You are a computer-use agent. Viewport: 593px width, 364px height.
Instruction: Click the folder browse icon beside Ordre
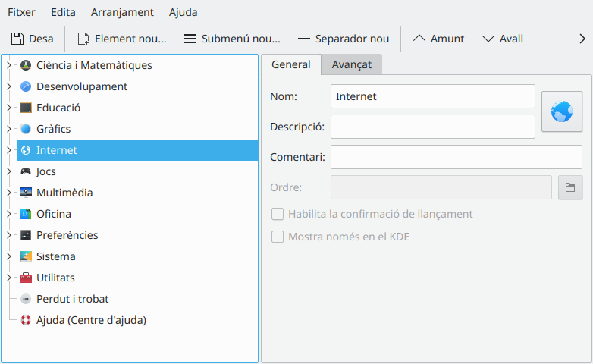[570, 187]
